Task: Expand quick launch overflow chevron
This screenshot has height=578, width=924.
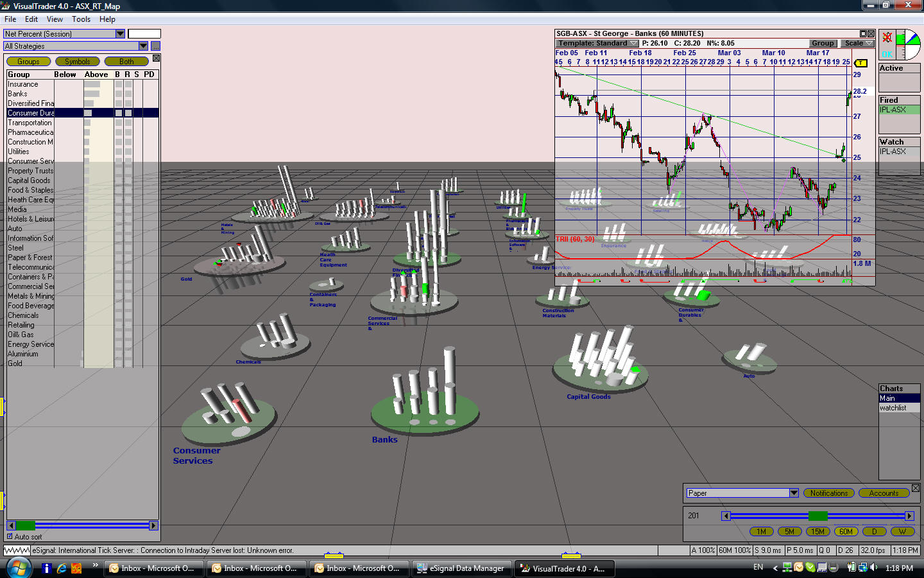Action: point(96,565)
